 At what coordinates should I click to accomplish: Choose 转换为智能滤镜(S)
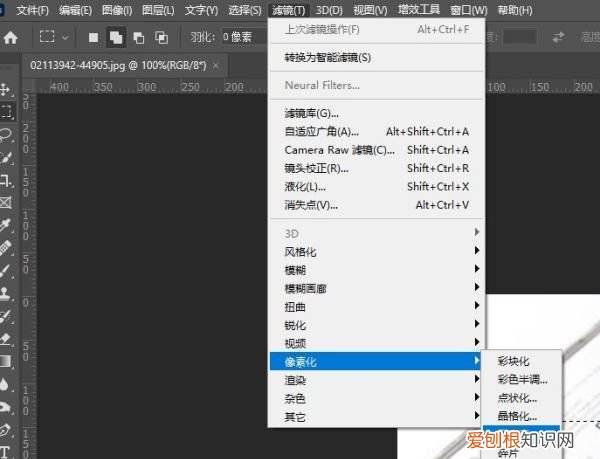click(377, 57)
